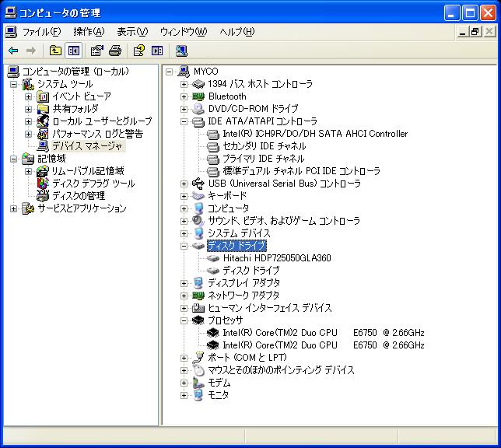Viewport: 501px width, 448px height.
Task: Click the Help toolbar icon
Action: pos(139,51)
